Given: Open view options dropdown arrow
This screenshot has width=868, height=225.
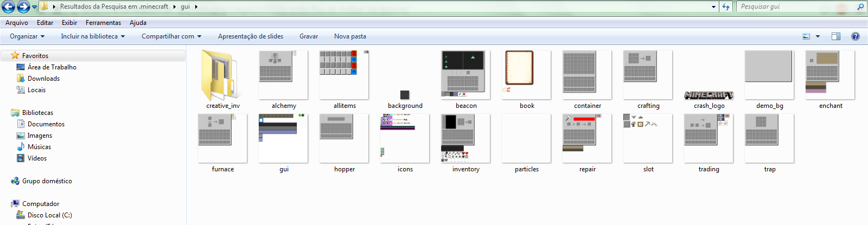Looking at the screenshot, I should click(818, 36).
